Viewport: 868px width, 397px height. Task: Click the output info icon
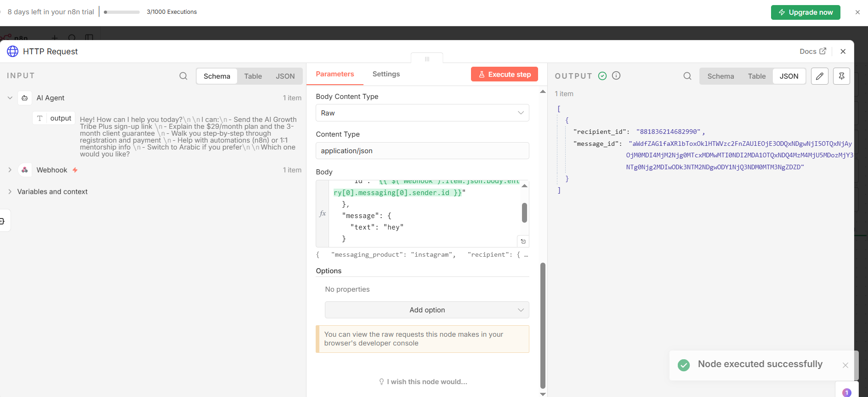pyautogui.click(x=616, y=75)
